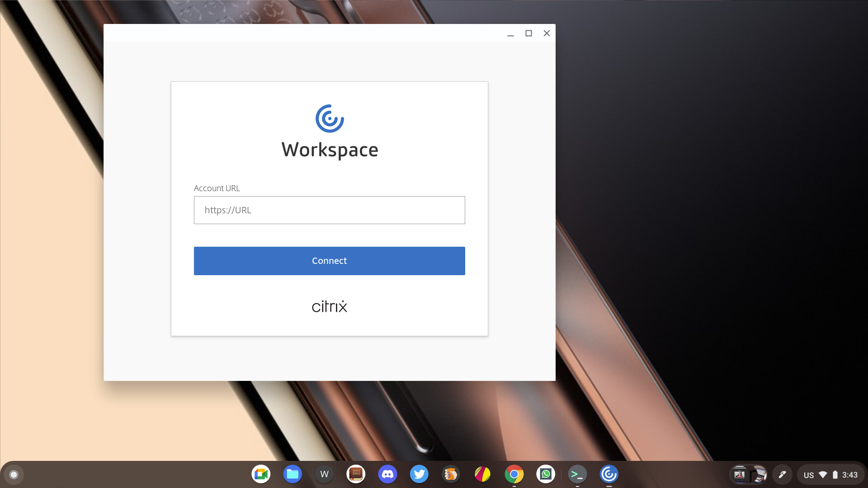Launch the Holy Bible app
Viewport: 868px width, 488px height.
click(x=356, y=474)
